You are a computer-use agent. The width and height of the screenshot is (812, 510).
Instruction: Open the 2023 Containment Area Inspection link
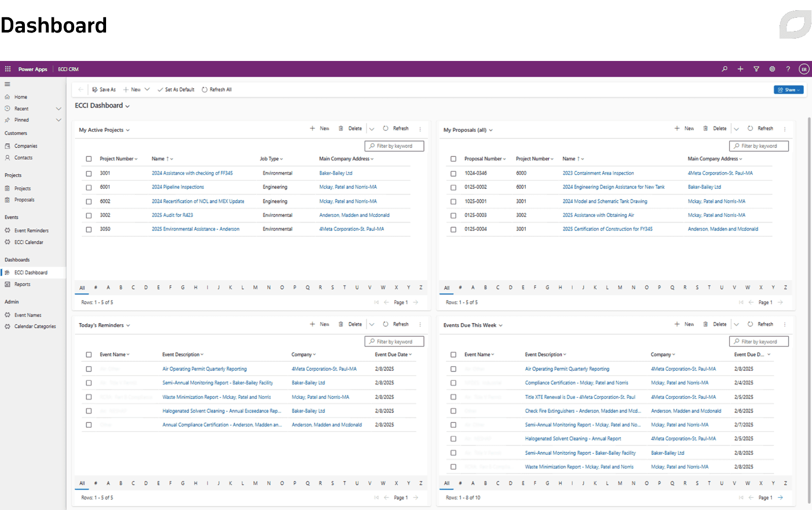(598, 173)
